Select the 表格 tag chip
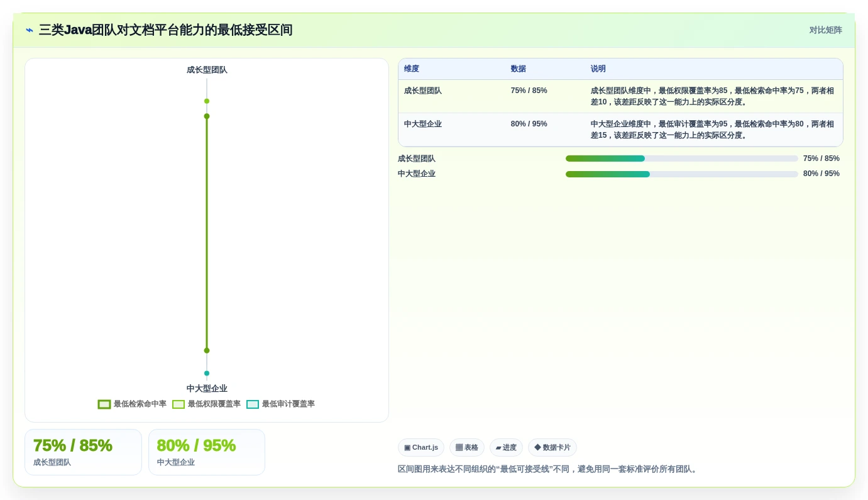The width and height of the screenshot is (868, 500). (x=467, y=448)
